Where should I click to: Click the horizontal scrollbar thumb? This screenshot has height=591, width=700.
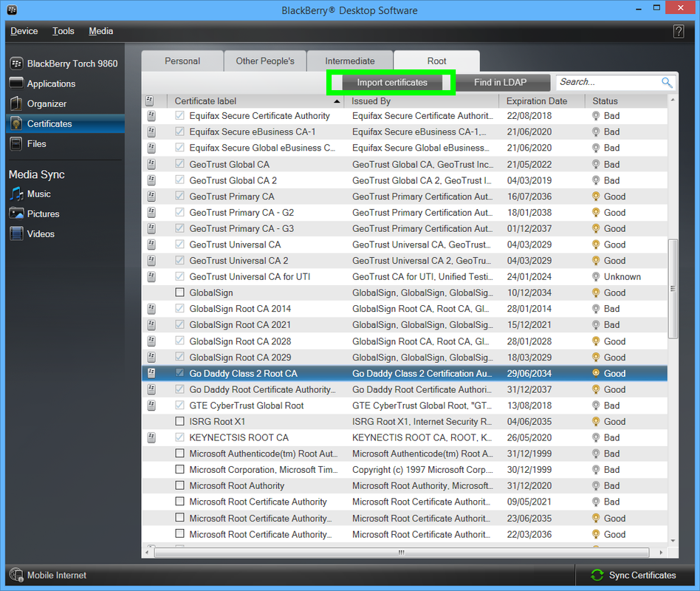(x=402, y=553)
